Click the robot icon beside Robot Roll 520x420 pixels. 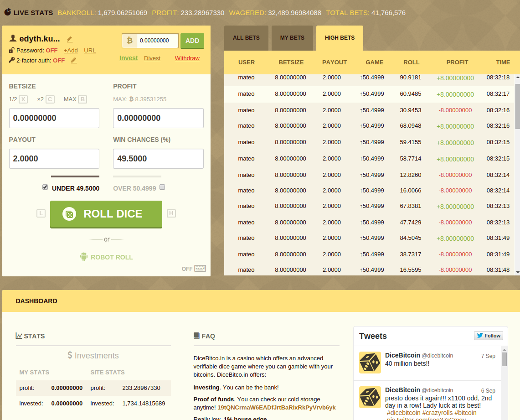coord(84,256)
